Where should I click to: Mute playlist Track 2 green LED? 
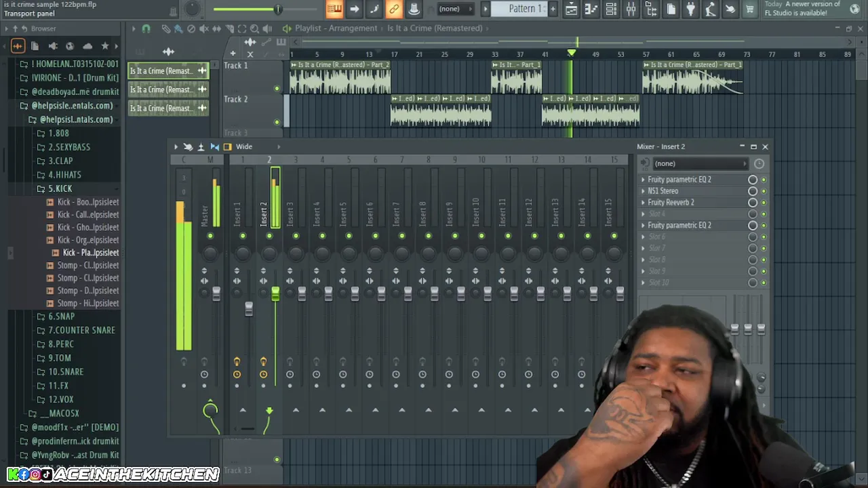coord(277,122)
